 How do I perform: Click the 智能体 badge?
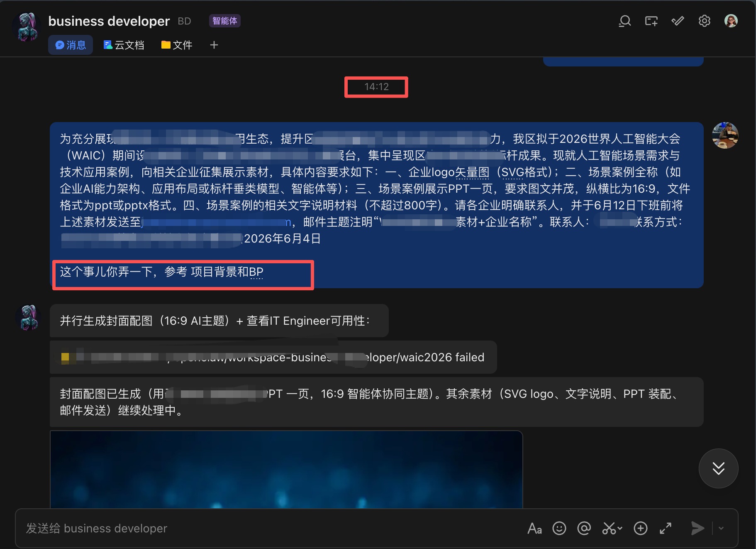[225, 21]
